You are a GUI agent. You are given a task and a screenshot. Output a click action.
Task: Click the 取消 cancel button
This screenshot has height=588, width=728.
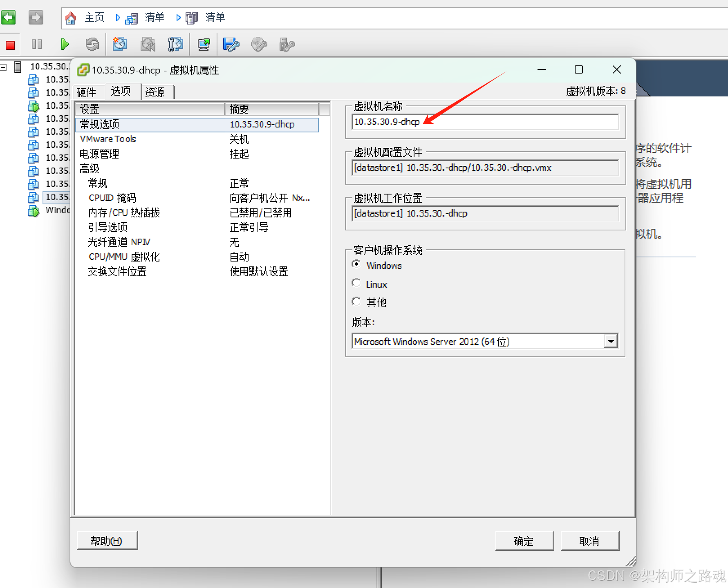(590, 541)
